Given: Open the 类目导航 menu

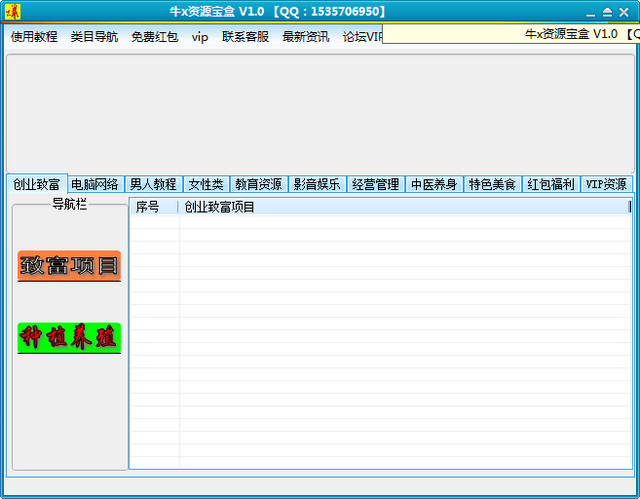Looking at the screenshot, I should (94, 37).
